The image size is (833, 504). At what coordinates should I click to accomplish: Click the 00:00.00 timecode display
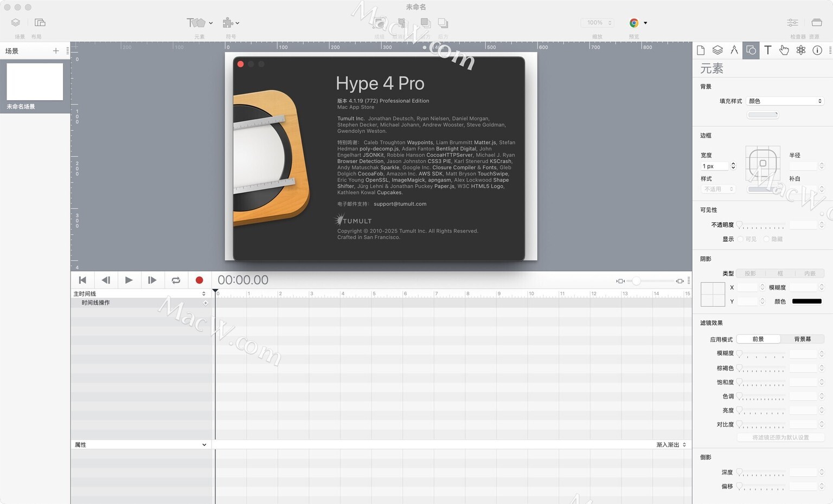tap(243, 280)
